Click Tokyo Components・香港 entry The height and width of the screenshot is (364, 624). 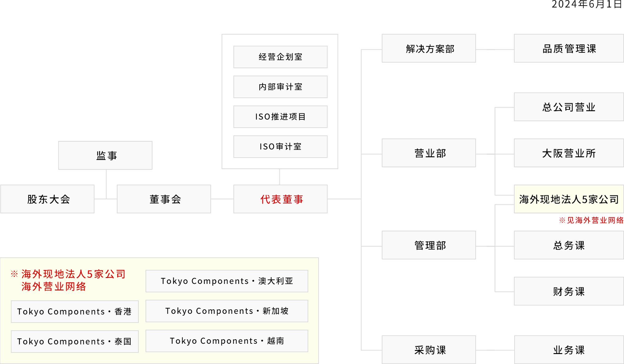[x=75, y=312]
